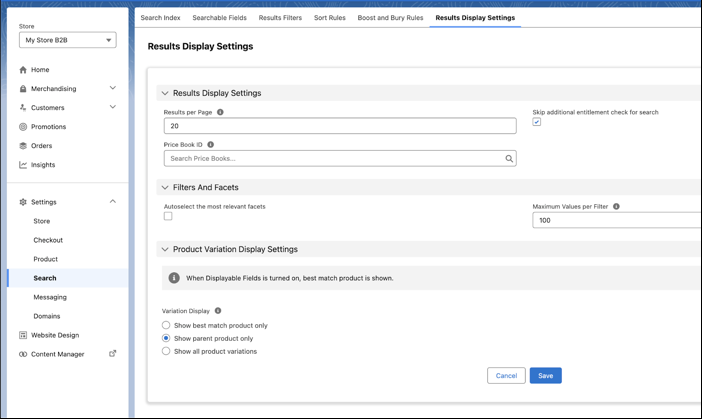
Task: Uncheck Skip additional entitlement check for search
Action: [536, 122]
